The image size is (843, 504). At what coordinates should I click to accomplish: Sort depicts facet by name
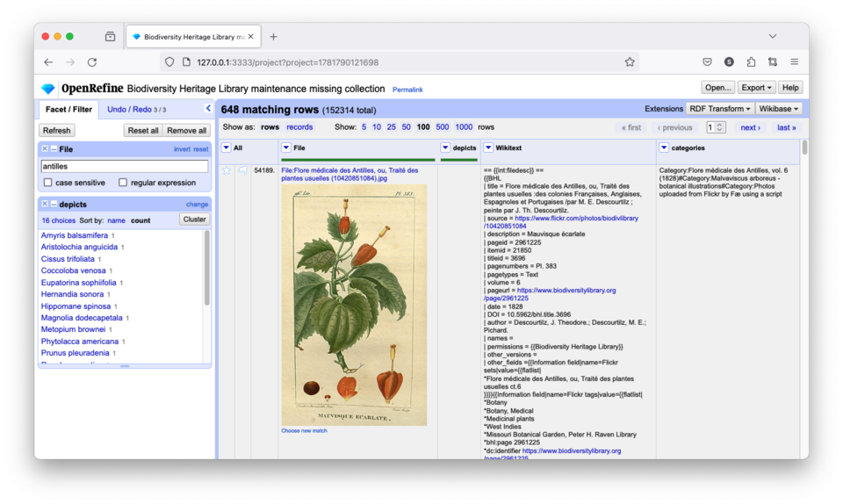coord(116,220)
